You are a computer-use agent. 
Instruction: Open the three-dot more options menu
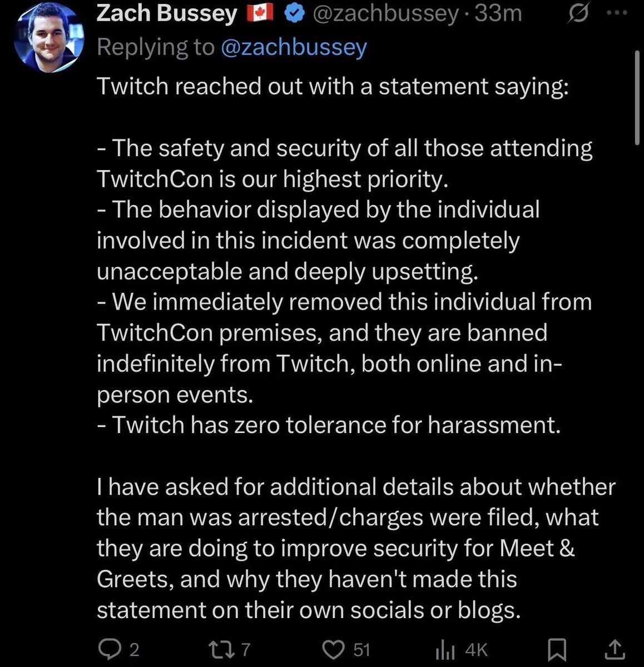[x=616, y=13]
